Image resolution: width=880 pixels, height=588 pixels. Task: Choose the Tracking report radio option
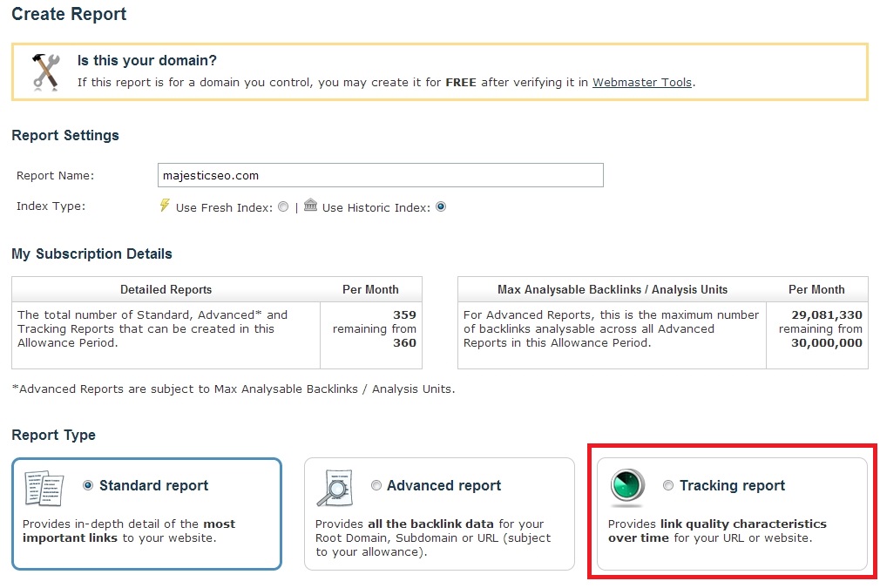tap(668, 485)
